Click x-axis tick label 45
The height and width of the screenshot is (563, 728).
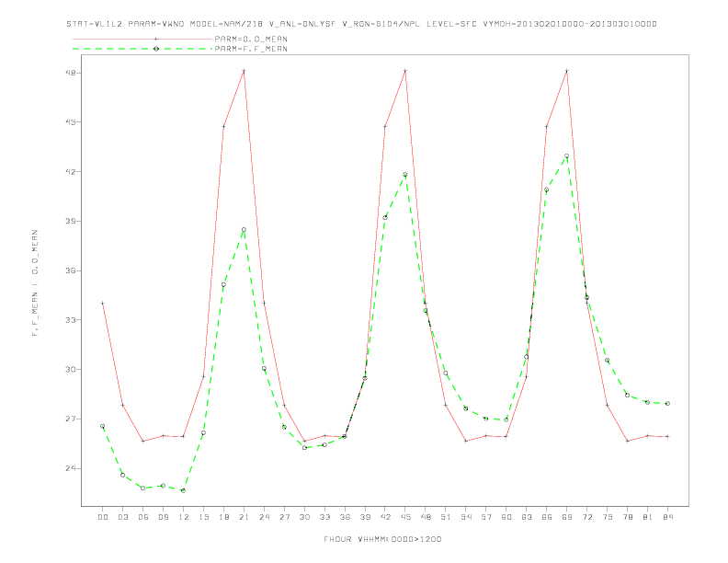pyautogui.click(x=405, y=517)
